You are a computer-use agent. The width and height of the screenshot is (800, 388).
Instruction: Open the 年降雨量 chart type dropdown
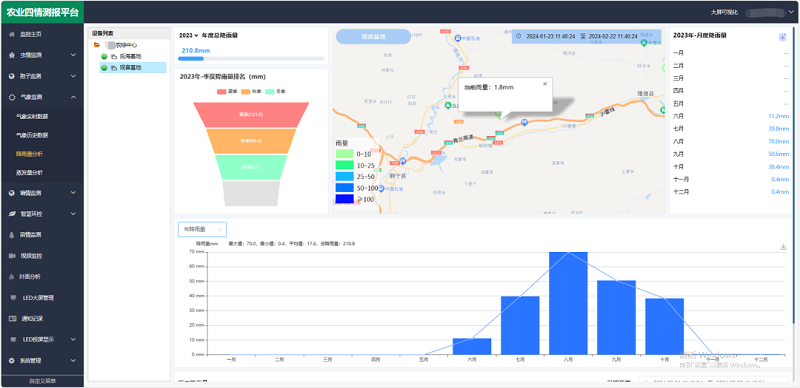coord(202,230)
